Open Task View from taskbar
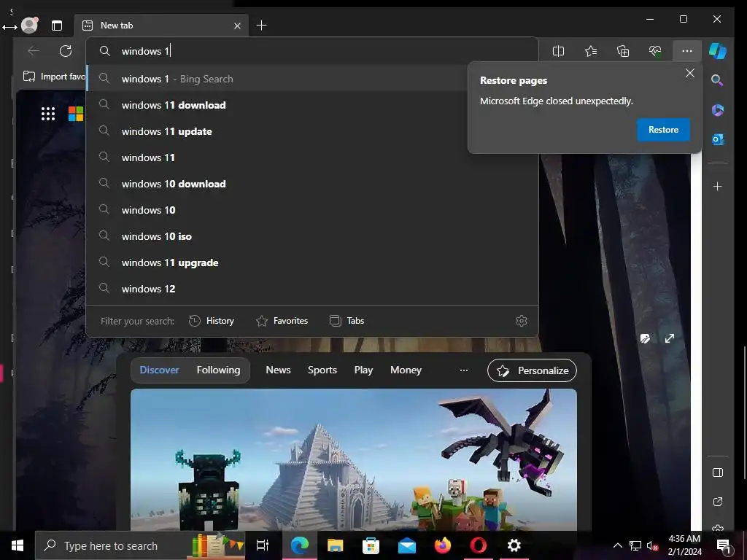This screenshot has height=560, width=747. pos(263,545)
